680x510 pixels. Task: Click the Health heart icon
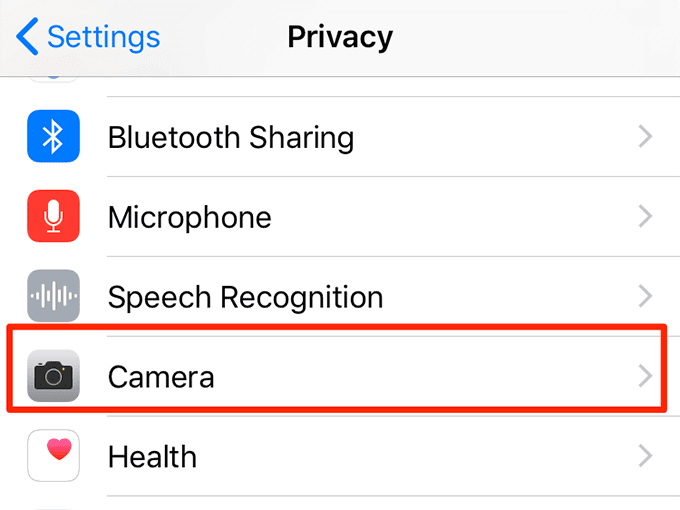click(53, 457)
